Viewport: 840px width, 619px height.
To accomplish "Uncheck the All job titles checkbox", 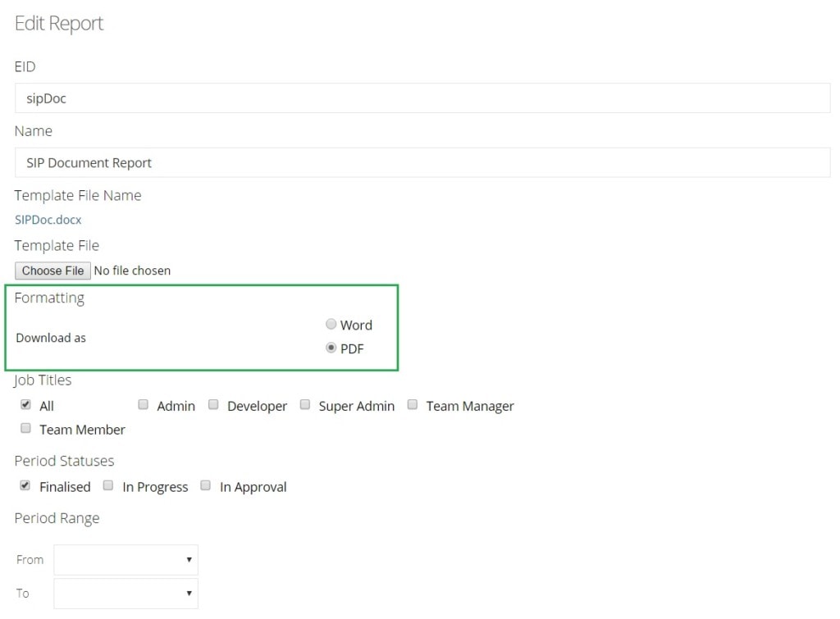I will (x=25, y=404).
